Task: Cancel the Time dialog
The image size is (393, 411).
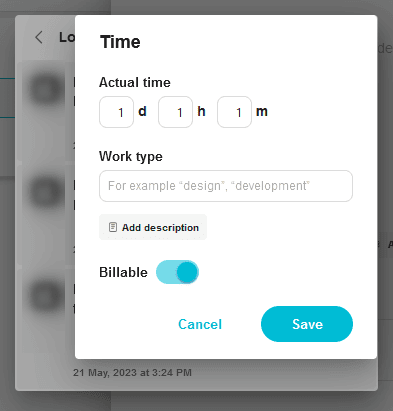Action: click(200, 324)
